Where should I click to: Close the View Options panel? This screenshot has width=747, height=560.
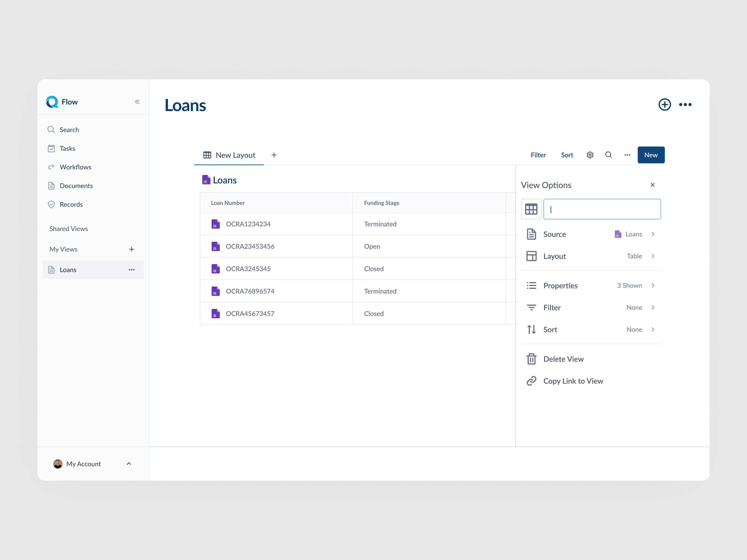tap(652, 185)
